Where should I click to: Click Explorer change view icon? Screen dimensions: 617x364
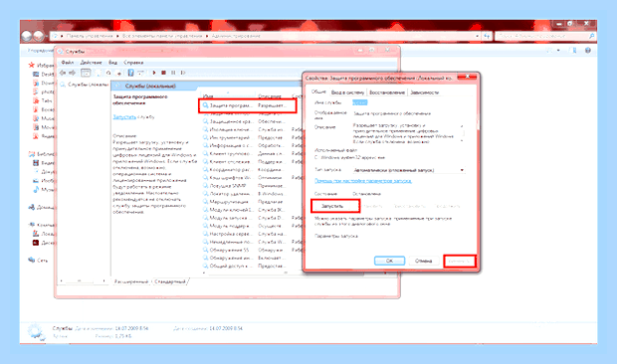click(550, 51)
